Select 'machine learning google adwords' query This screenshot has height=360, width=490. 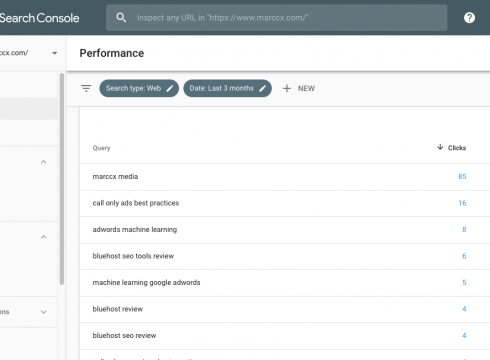coord(285,283)
